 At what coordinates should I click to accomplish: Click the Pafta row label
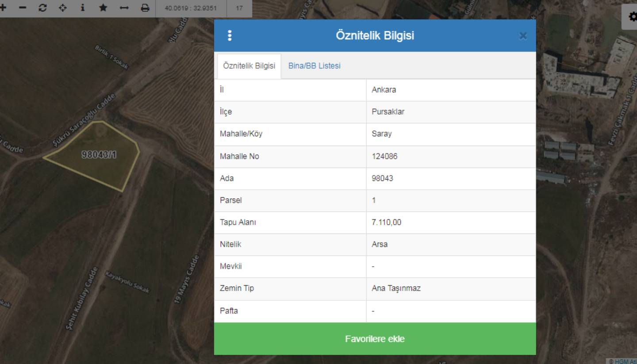[x=229, y=310]
